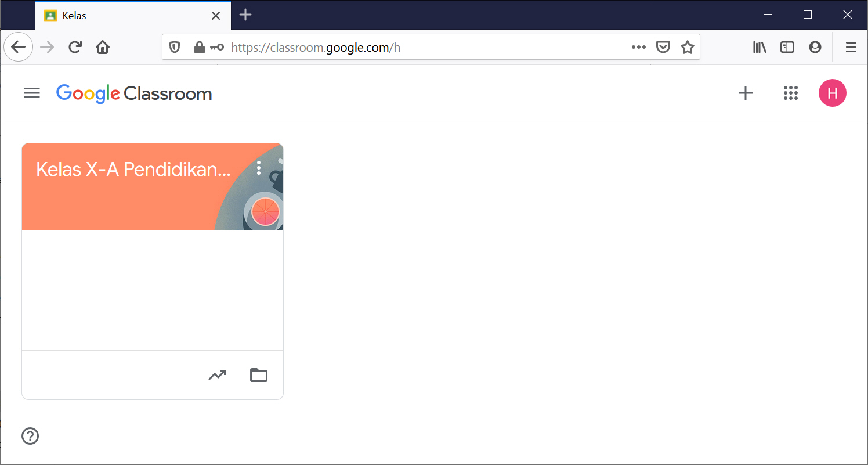Image resolution: width=868 pixels, height=465 pixels.
Task: Save page to Pocket
Action: pyautogui.click(x=663, y=47)
